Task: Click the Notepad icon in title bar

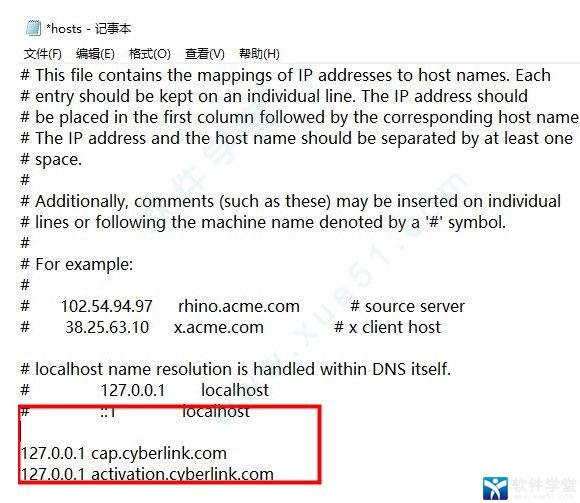Action: click(x=33, y=29)
